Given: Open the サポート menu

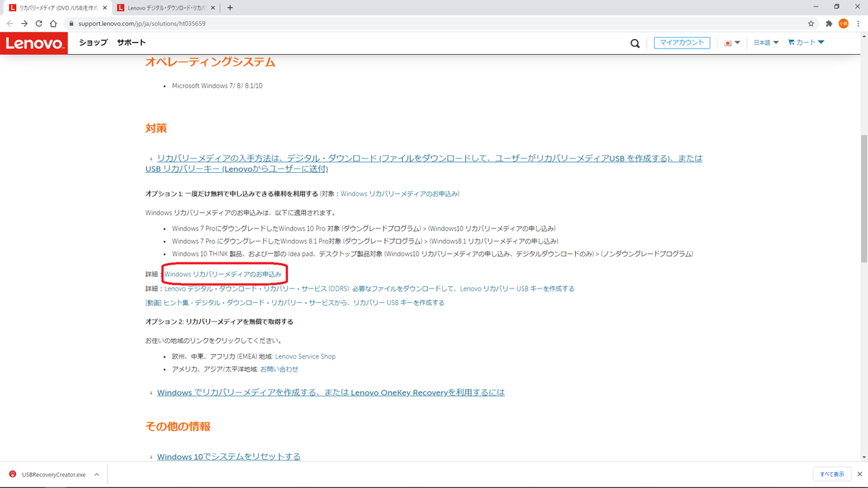Looking at the screenshot, I should (x=131, y=43).
